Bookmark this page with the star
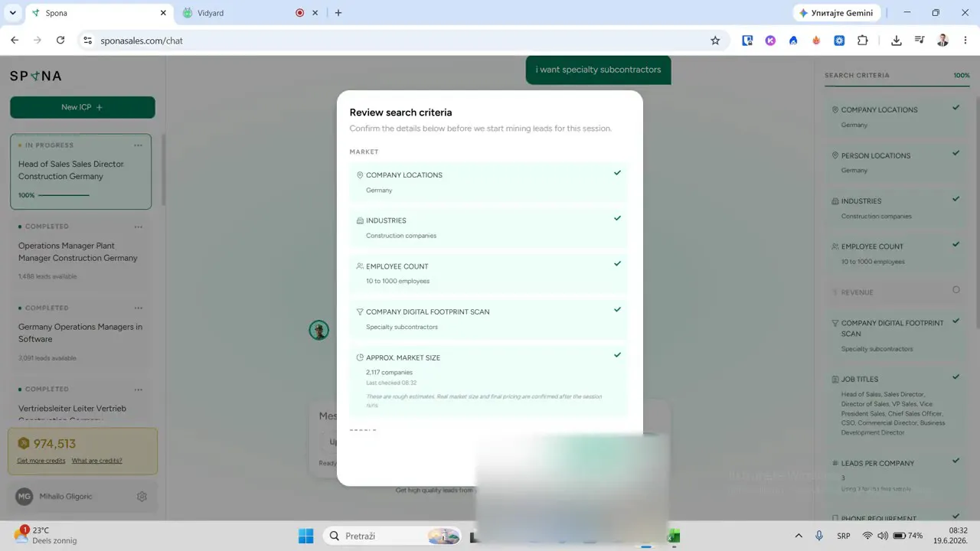 click(715, 41)
